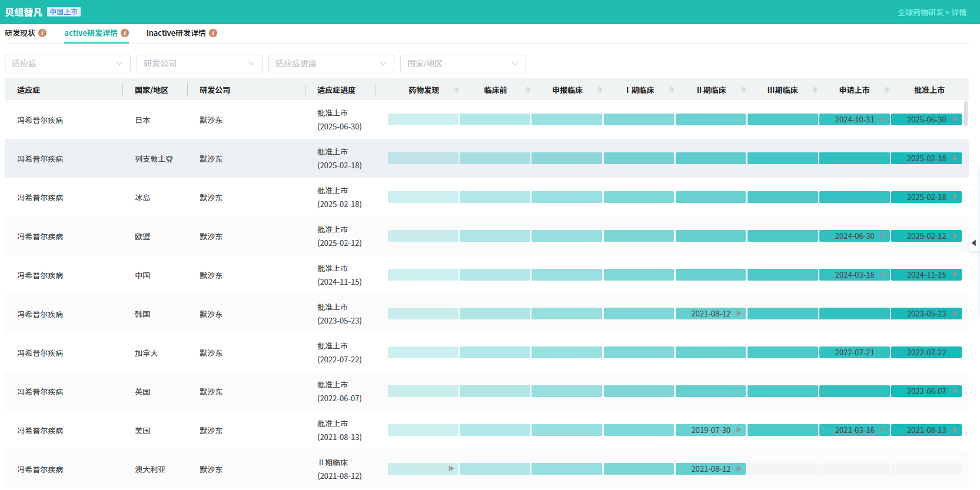Expand the side panel with left arrow
The image size is (980, 490).
tap(974, 242)
